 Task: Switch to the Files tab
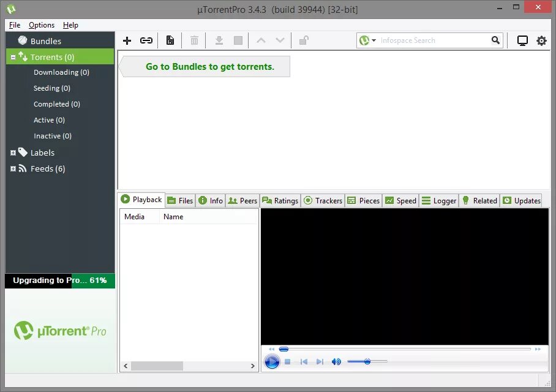pyautogui.click(x=180, y=201)
